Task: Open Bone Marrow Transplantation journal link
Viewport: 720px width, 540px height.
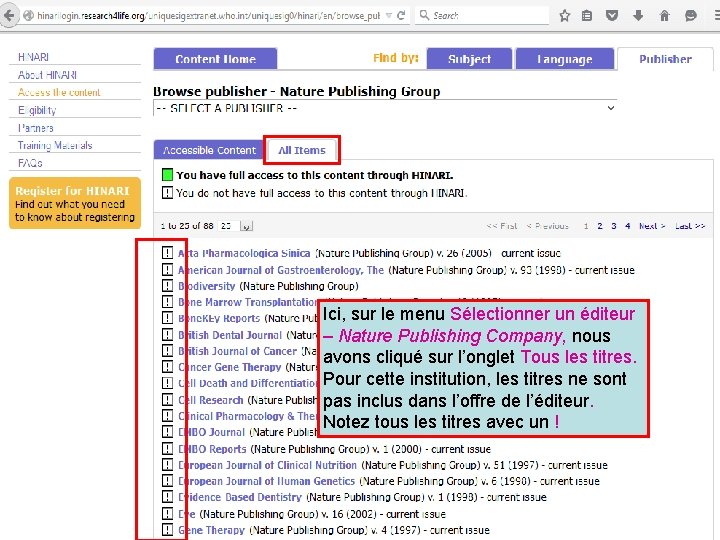Action: tap(248, 302)
